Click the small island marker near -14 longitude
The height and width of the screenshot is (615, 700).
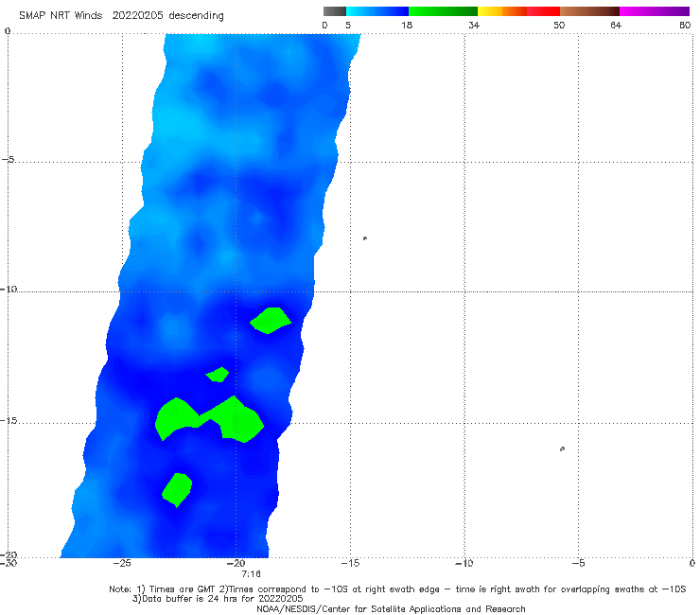coord(365,238)
